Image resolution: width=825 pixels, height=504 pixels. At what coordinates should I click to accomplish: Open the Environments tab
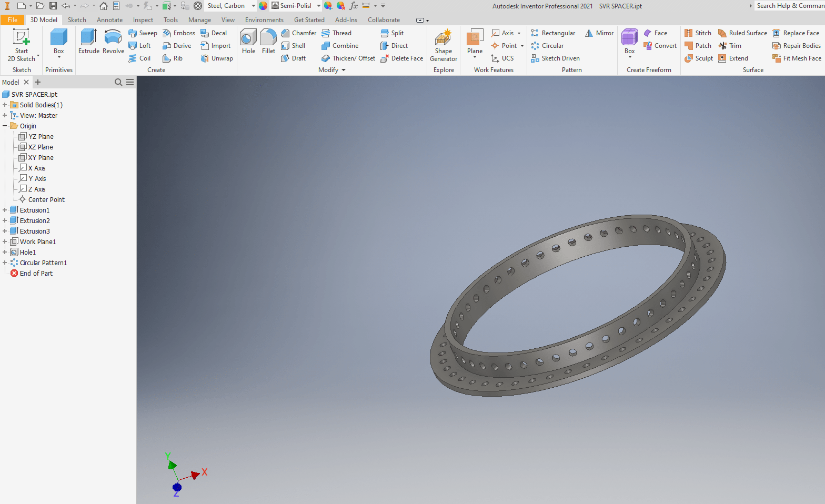point(264,20)
